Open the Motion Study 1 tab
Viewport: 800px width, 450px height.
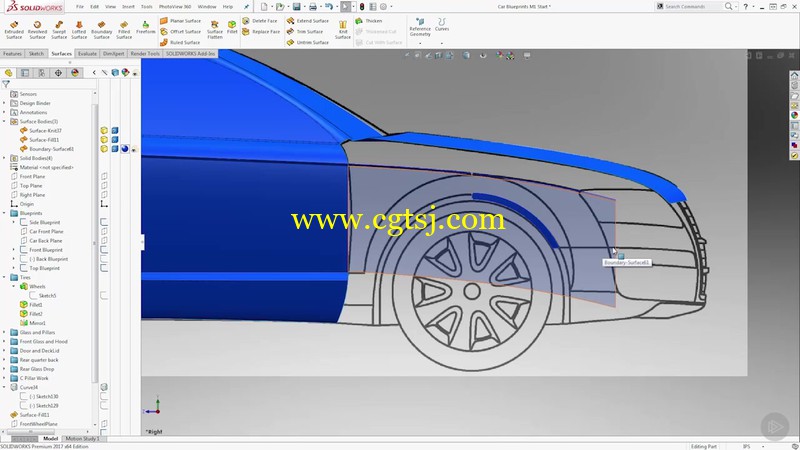[x=82, y=439]
